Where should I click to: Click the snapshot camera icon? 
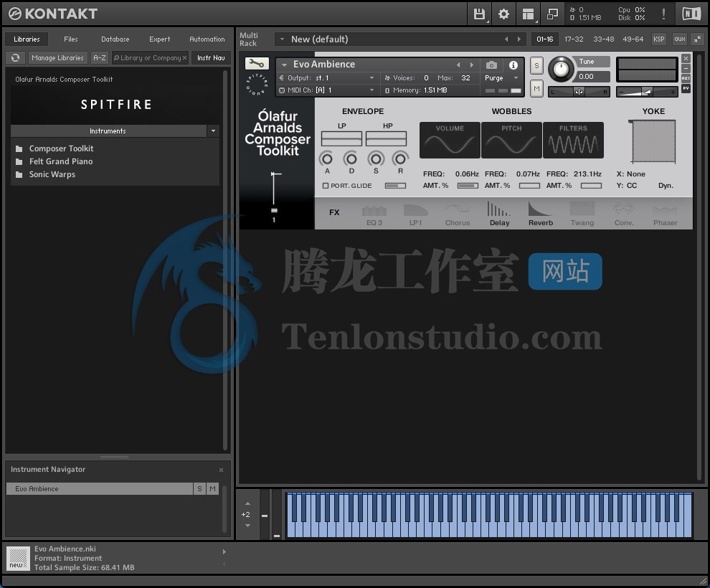click(491, 65)
